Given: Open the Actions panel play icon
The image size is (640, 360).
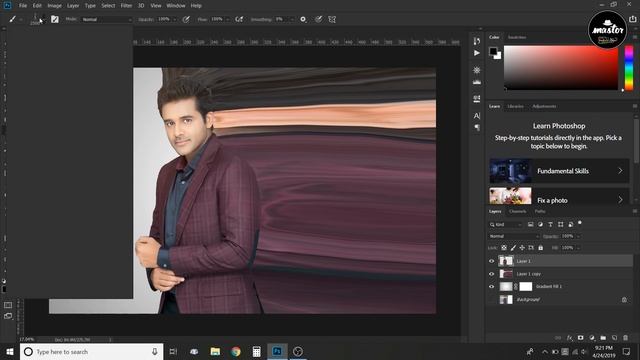Looking at the screenshot, I should coord(476,53).
